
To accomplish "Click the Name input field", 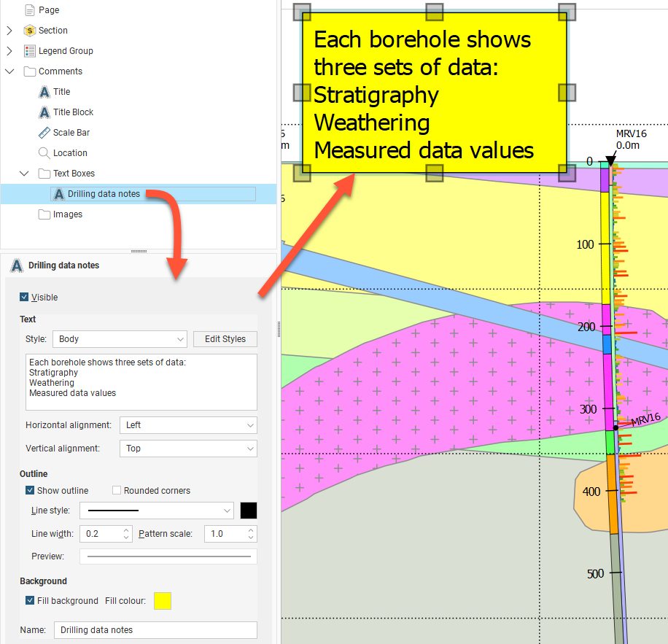I will (155, 630).
